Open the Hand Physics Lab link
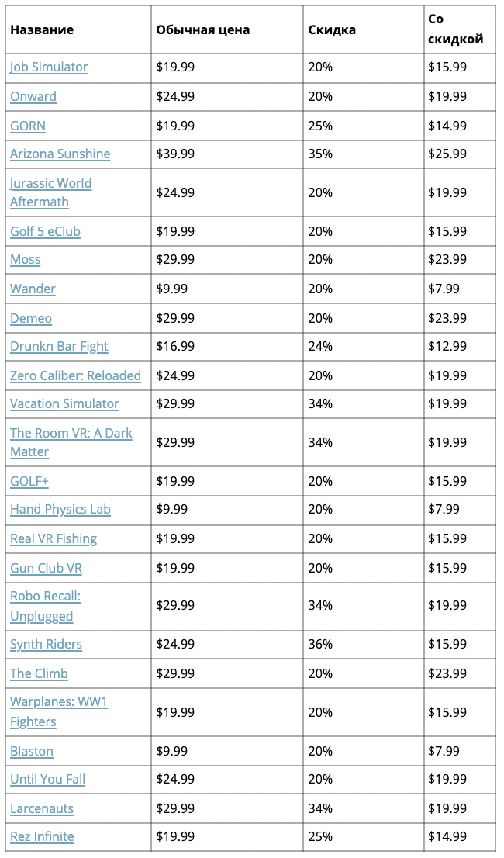This screenshot has height=858, width=504. pos(60,509)
